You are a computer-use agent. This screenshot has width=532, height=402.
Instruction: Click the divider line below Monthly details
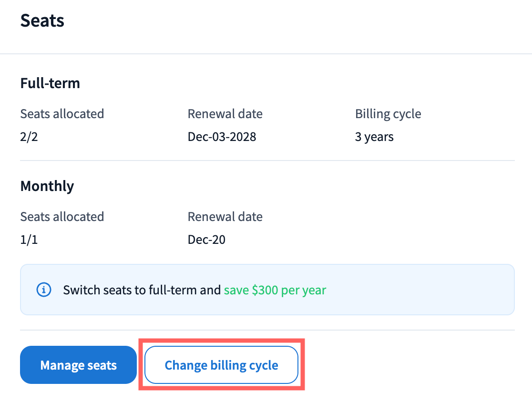tap(267, 330)
